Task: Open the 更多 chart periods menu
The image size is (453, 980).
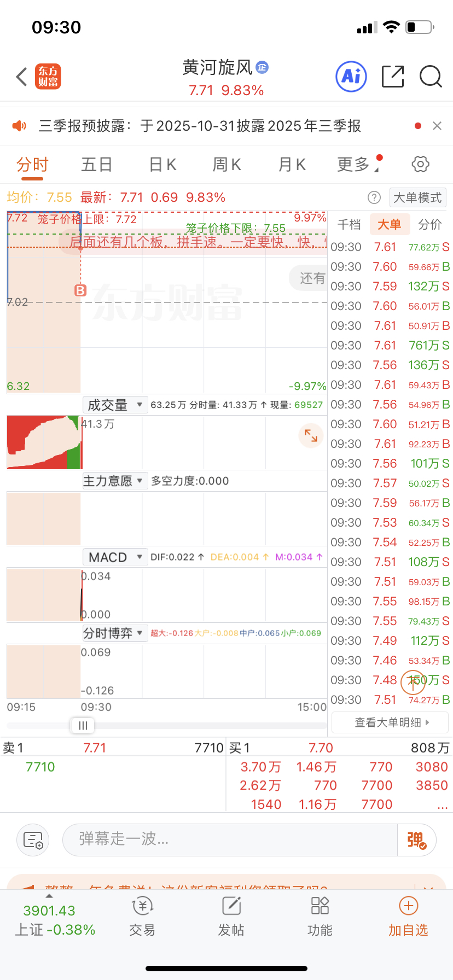Action: [358, 165]
